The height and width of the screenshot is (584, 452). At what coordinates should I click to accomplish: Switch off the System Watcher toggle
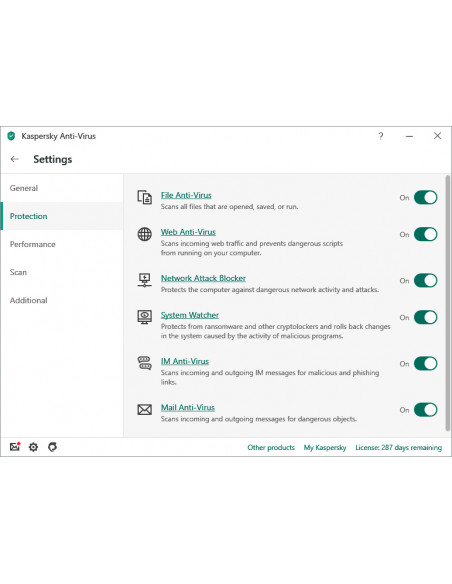[425, 317]
